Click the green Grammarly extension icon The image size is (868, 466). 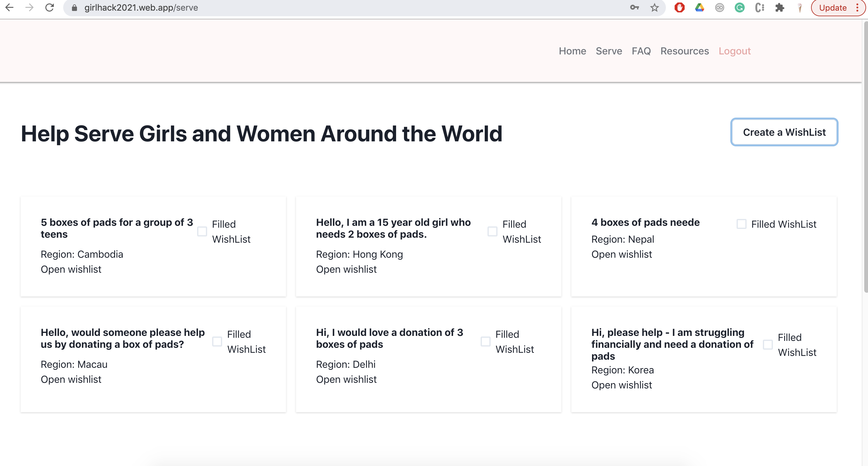click(x=739, y=8)
